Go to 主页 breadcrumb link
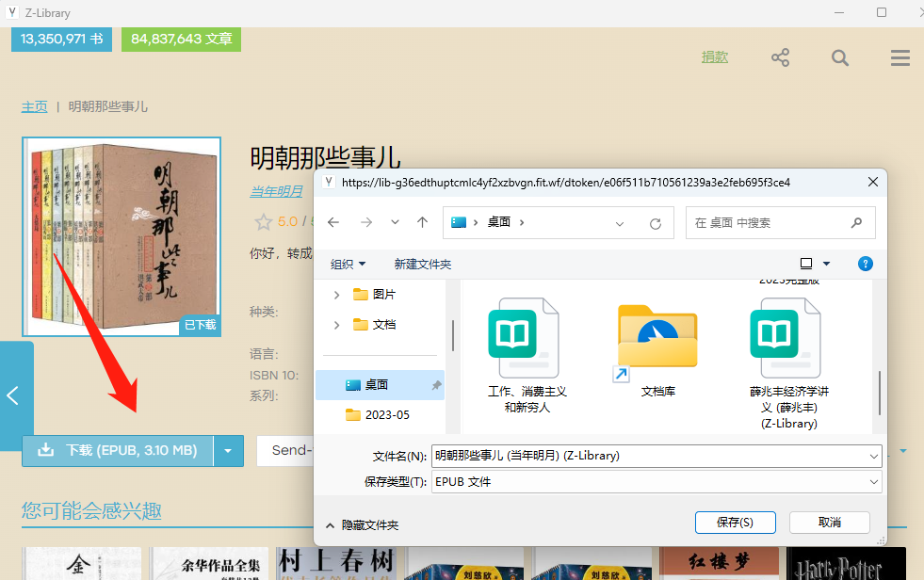 point(34,106)
